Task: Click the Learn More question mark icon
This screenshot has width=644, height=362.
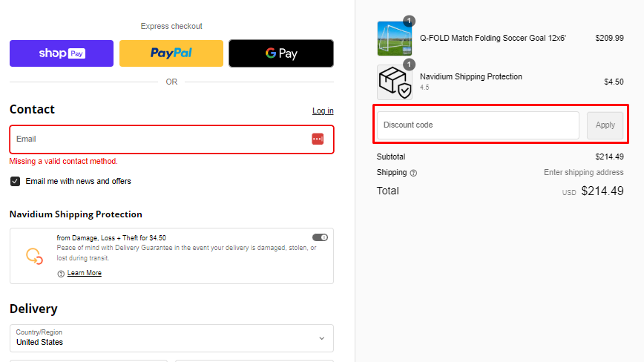Action: [61, 274]
